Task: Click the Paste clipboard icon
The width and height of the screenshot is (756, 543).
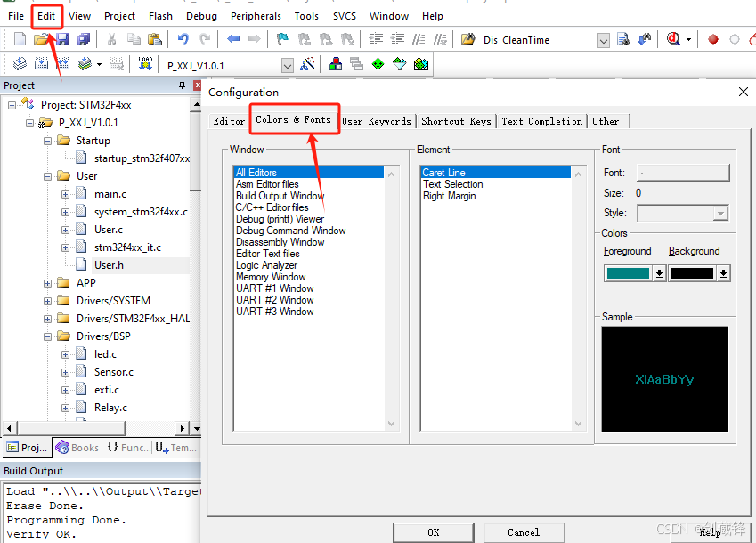Action: pos(154,39)
